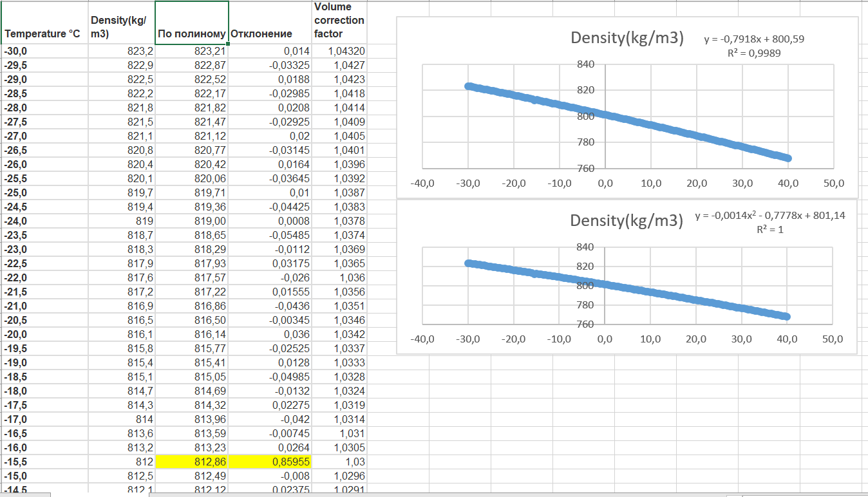Select the volume correction factor cell 1,04320
The image size is (868, 497).
pos(339,52)
